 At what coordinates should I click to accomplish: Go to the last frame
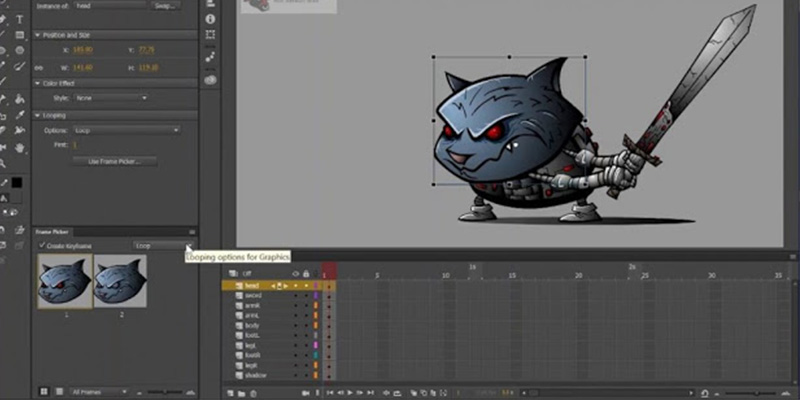click(370, 393)
